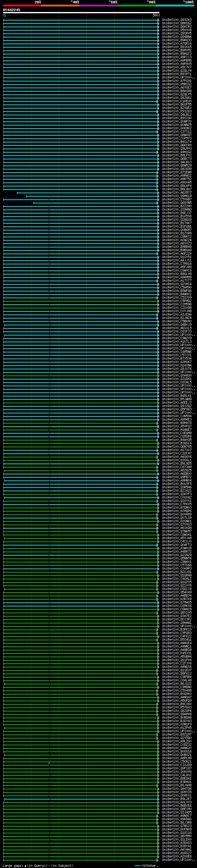Click the green ~80% identity color segment
Image resolution: width=197 pixels, height=868 pixels.
[137, 6]
